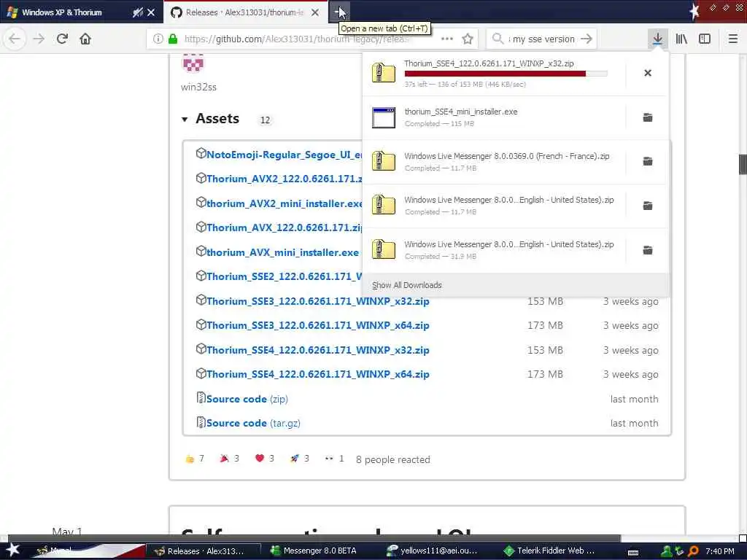Toggle the sidebar view icon
This screenshot has width=747, height=560.
point(705,39)
